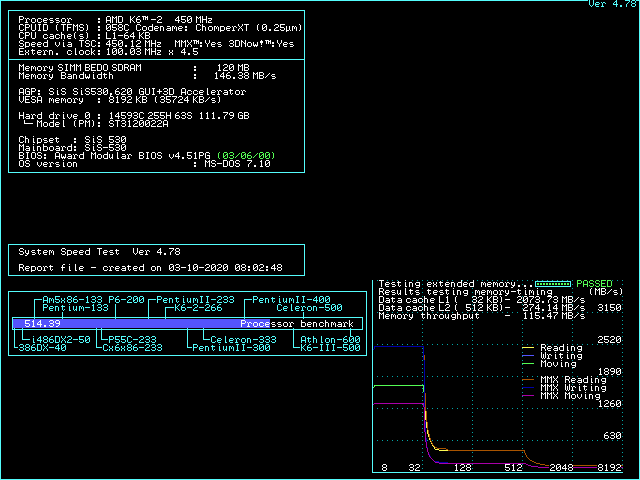Click the magenta 'MMX Moving' legend entry
This screenshot has width=640, height=480.
tap(561, 396)
